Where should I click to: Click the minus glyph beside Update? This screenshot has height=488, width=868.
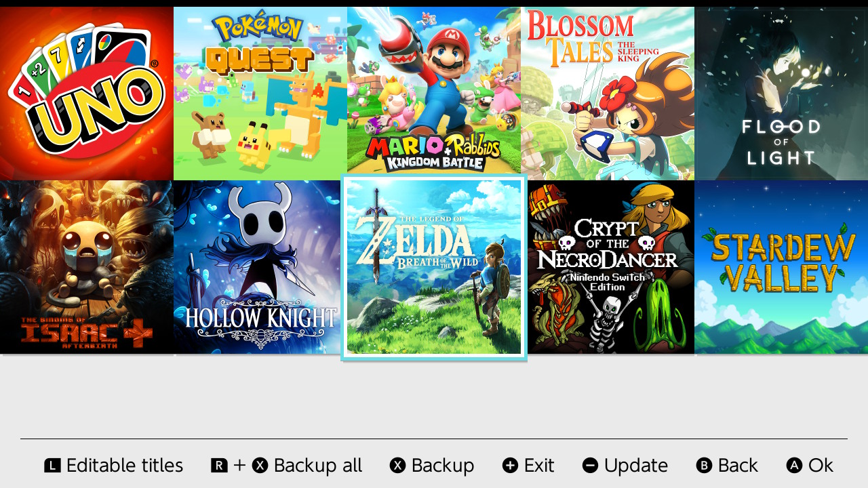[590, 466]
